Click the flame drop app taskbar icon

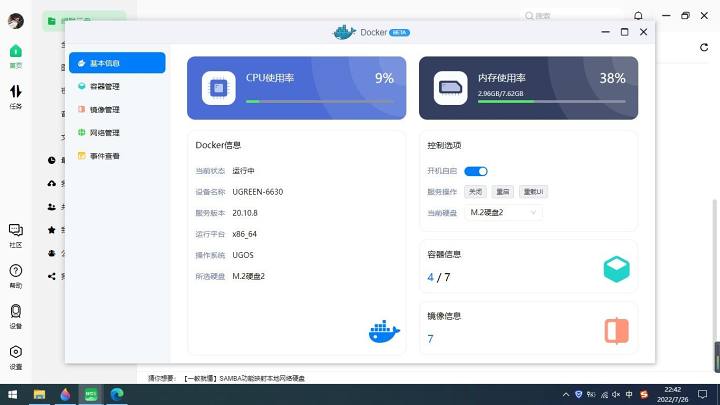point(65,394)
